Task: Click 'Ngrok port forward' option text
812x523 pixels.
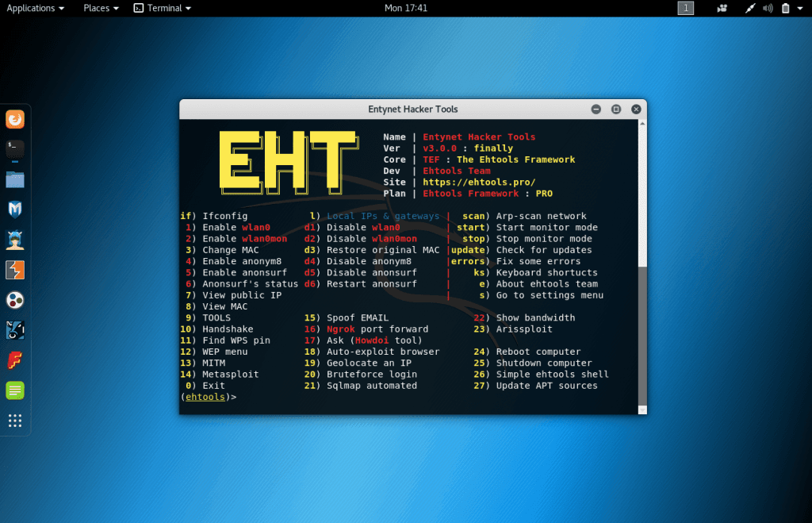Action: tap(377, 329)
